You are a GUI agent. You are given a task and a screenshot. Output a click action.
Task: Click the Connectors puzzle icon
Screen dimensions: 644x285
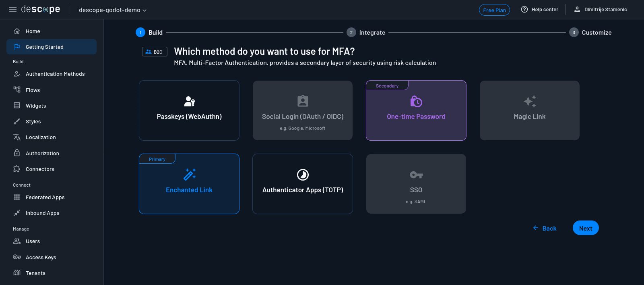17,169
